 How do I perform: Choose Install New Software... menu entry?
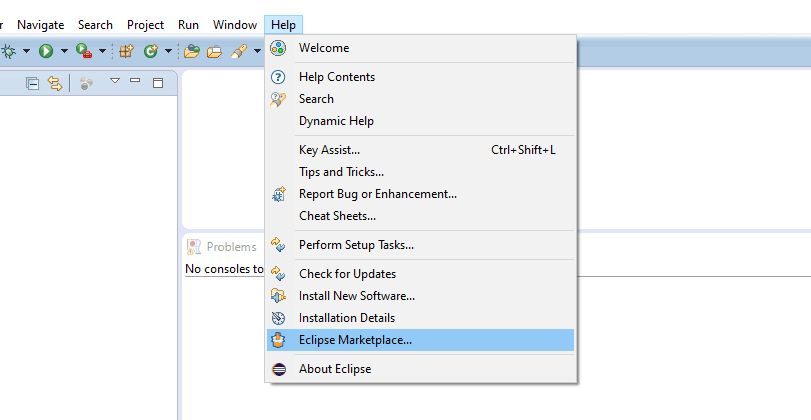coord(356,296)
